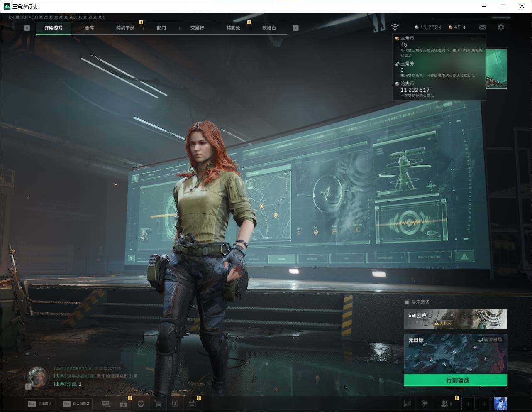Click the Tab 进入特勤处 button

coord(76,404)
